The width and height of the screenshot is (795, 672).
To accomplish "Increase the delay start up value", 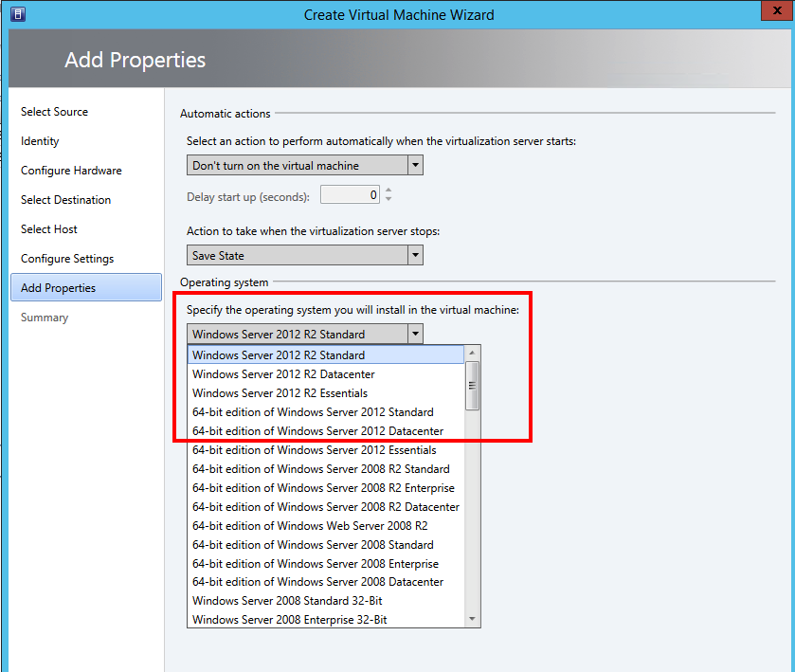I will 388,191.
